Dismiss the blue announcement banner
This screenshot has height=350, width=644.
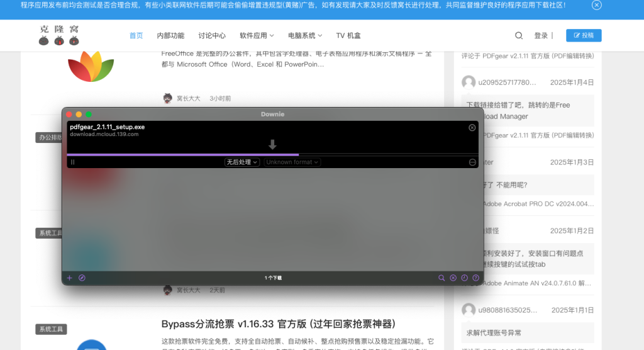[597, 5]
